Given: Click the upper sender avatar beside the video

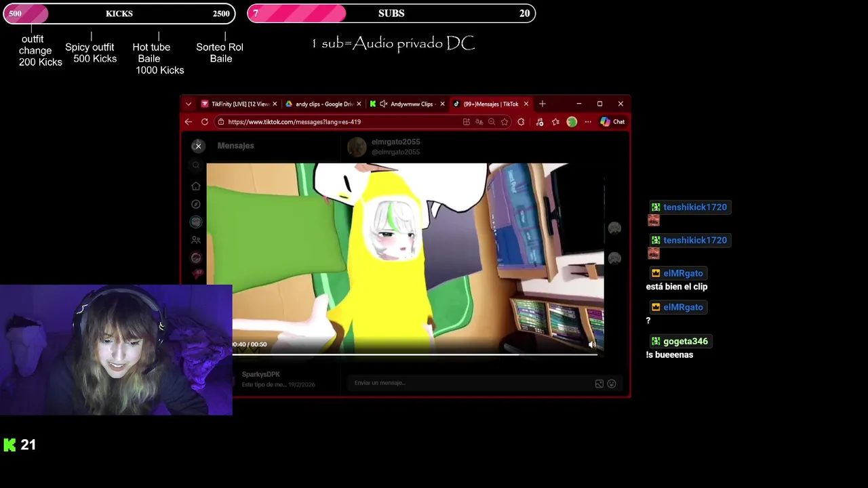Looking at the screenshot, I should [x=614, y=228].
